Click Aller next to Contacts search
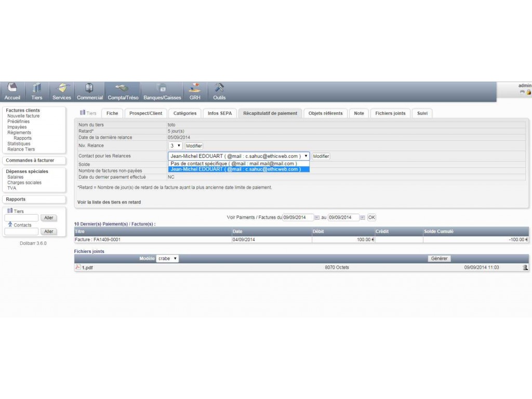The width and height of the screenshot is (532, 399). click(49, 231)
